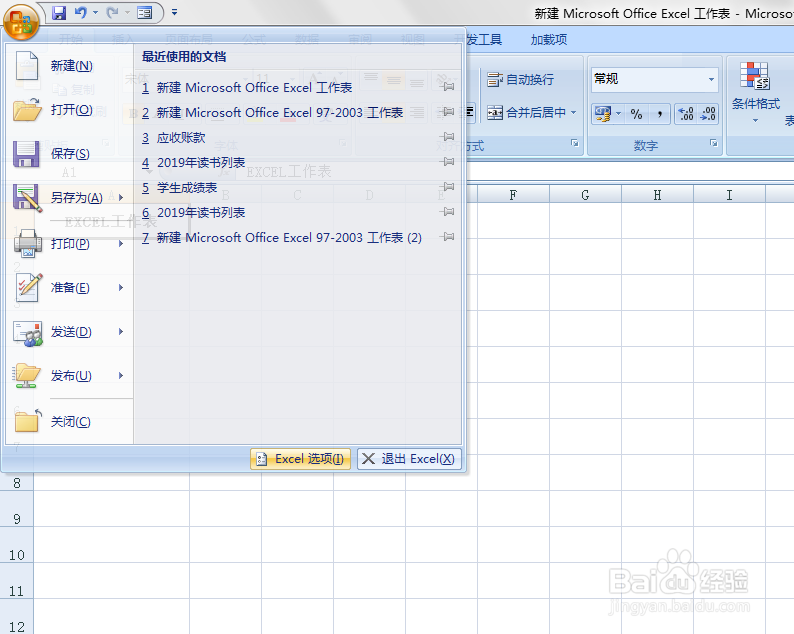Click the 条件格式 conditional formatting button
Screen dimensions: 794x634
(756, 92)
